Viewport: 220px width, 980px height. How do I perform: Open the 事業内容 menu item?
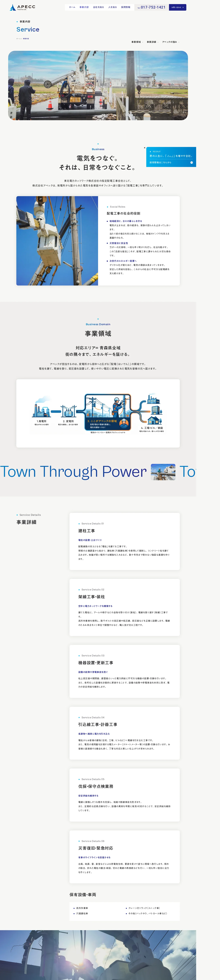click(84, 7)
